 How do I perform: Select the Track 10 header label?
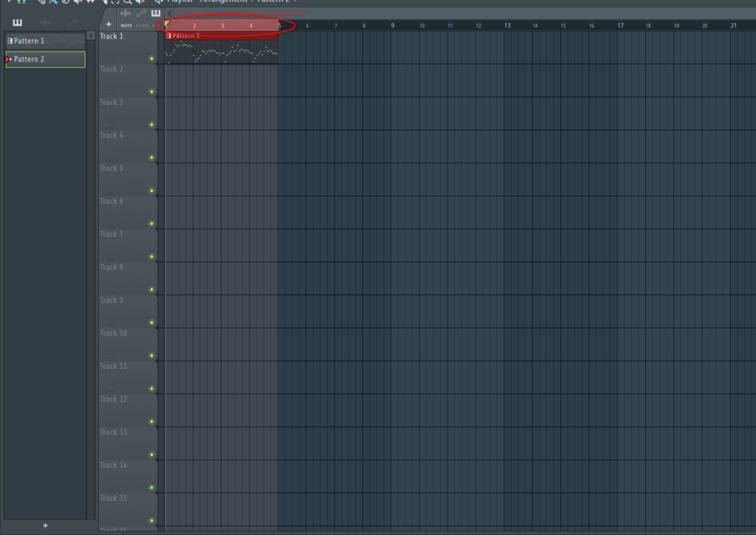point(113,334)
